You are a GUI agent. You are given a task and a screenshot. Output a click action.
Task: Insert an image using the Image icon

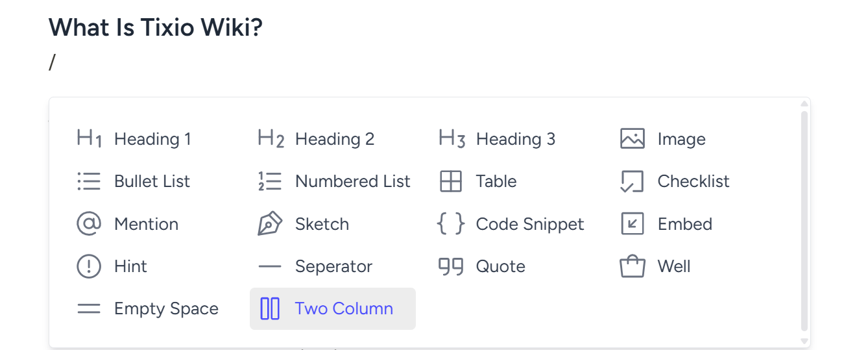tap(633, 139)
